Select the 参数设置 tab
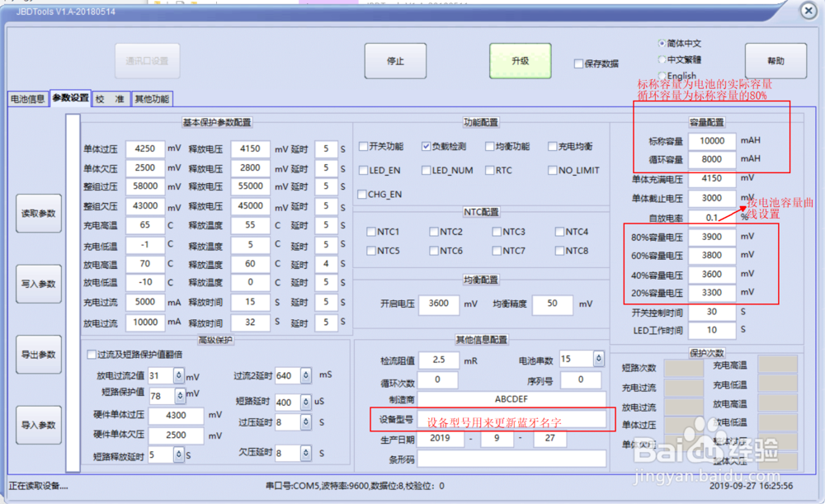825x504 pixels. coord(70,98)
